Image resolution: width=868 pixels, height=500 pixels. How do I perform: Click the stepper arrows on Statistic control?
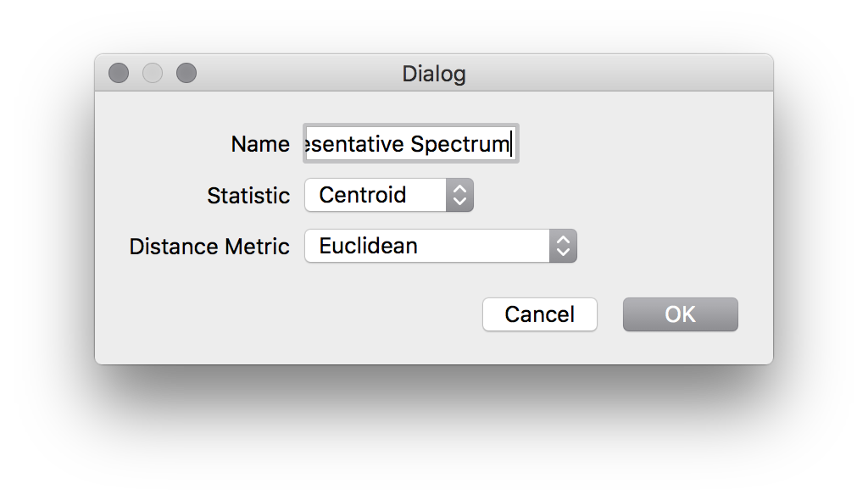coord(459,195)
